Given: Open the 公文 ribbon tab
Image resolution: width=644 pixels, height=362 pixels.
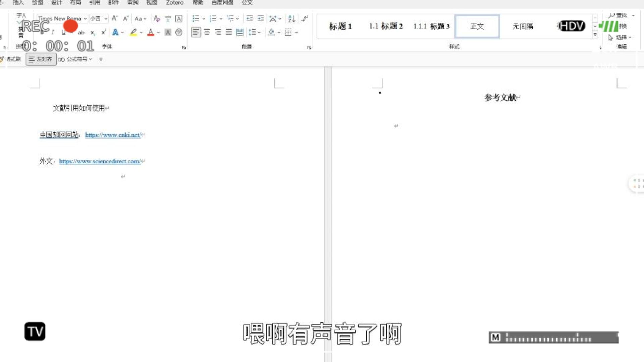Looking at the screenshot, I should [x=247, y=3].
